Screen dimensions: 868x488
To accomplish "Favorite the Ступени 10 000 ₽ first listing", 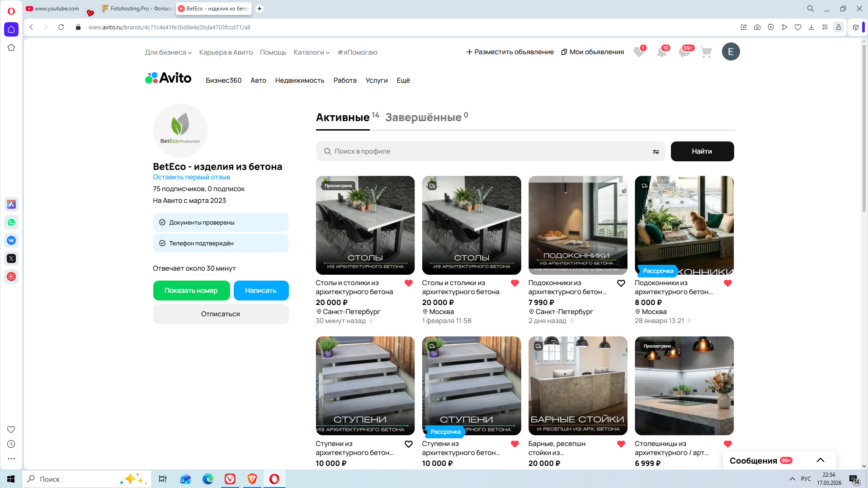I will click(408, 444).
